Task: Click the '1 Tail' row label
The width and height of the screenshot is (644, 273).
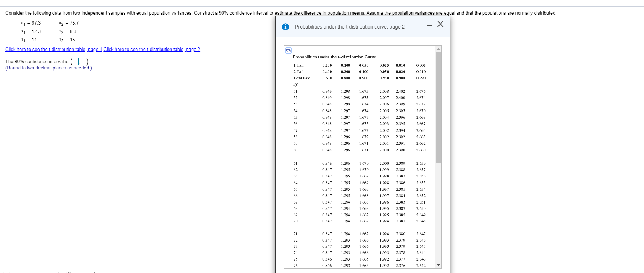Action: pos(298,65)
